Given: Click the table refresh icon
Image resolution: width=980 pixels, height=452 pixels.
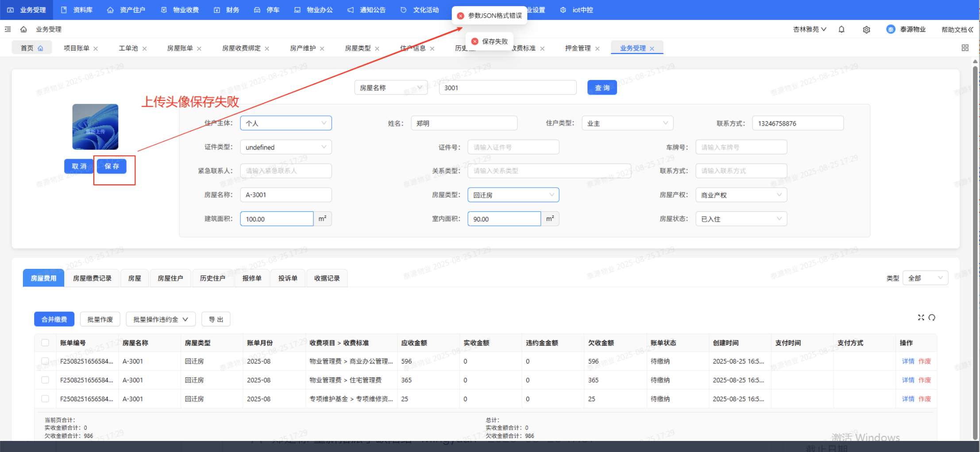Looking at the screenshot, I should (932, 318).
